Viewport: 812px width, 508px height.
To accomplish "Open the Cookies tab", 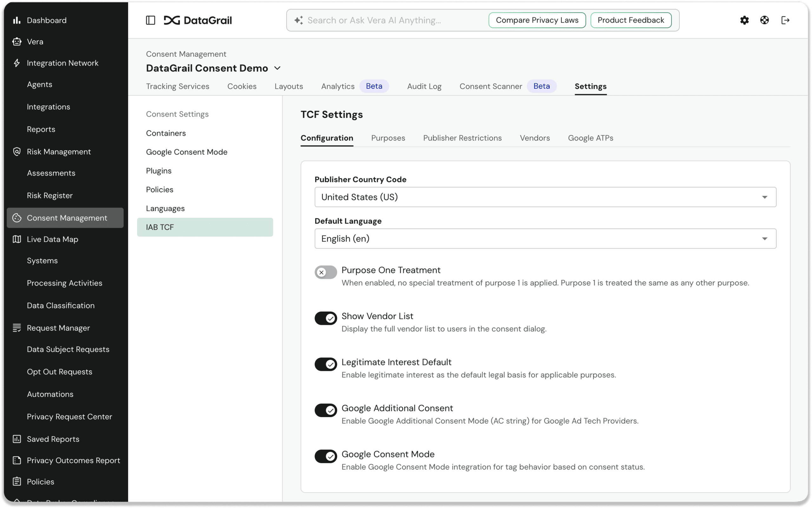I will (242, 86).
